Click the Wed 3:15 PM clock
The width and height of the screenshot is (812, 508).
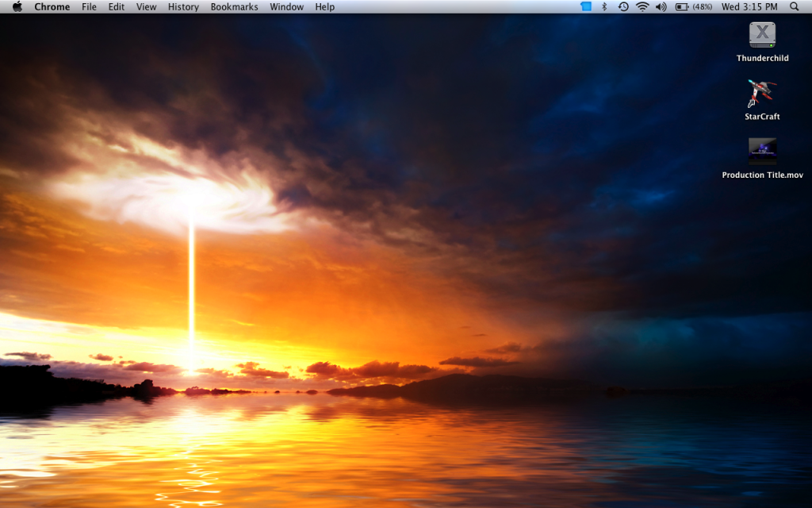pos(749,6)
